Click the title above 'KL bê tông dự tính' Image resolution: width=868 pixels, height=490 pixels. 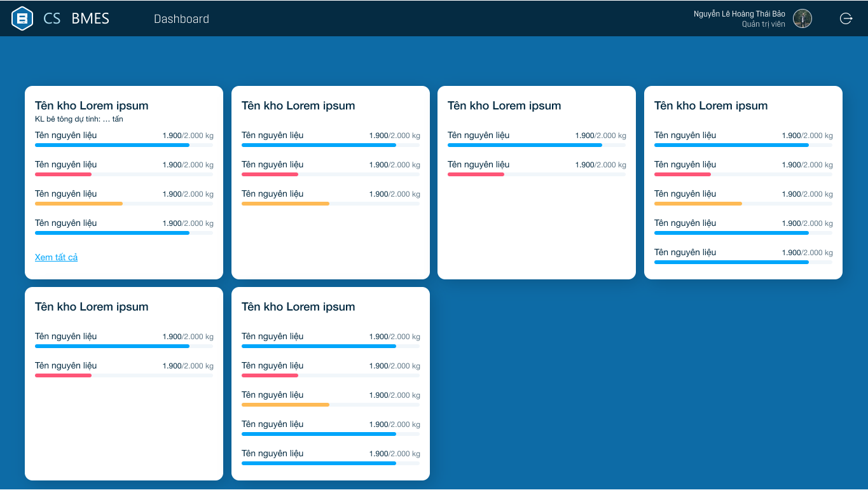(92, 106)
